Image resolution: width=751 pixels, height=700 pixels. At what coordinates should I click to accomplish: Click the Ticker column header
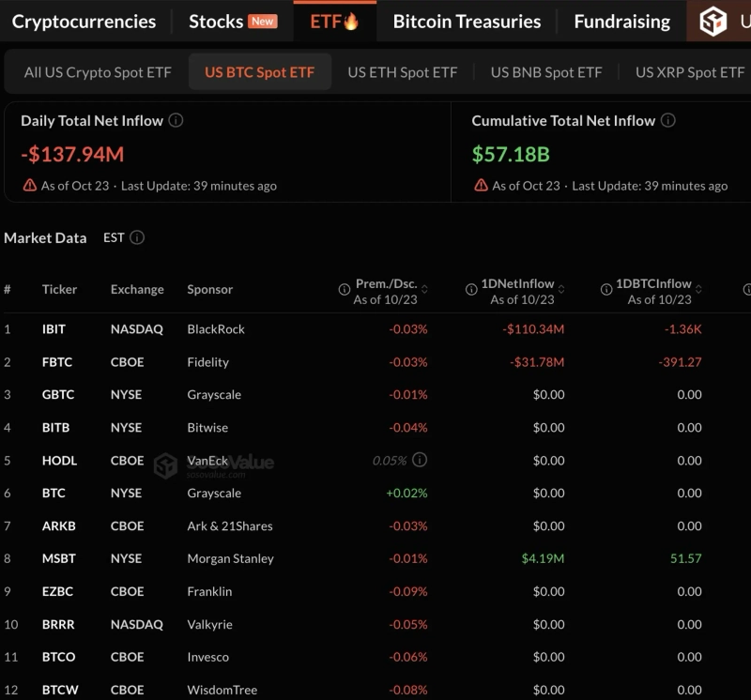(x=59, y=289)
